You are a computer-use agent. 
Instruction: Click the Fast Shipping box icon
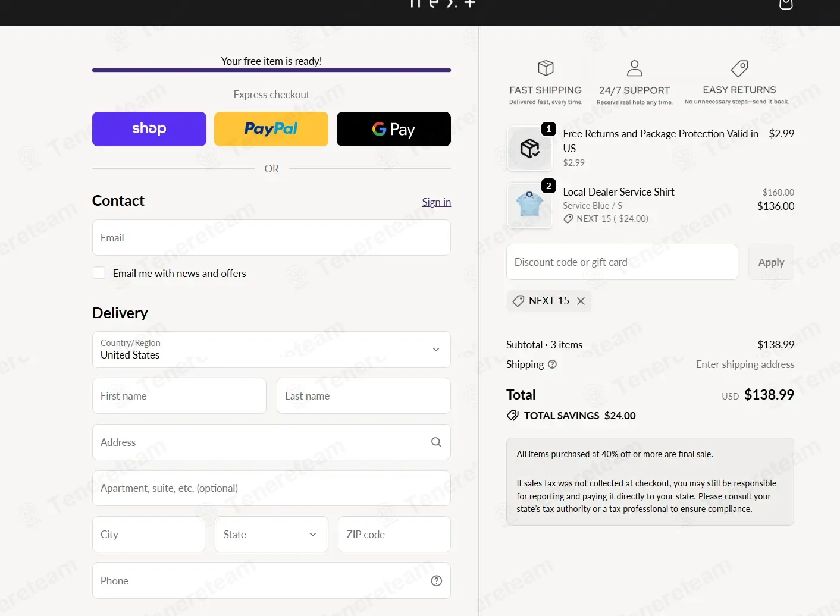tap(546, 68)
